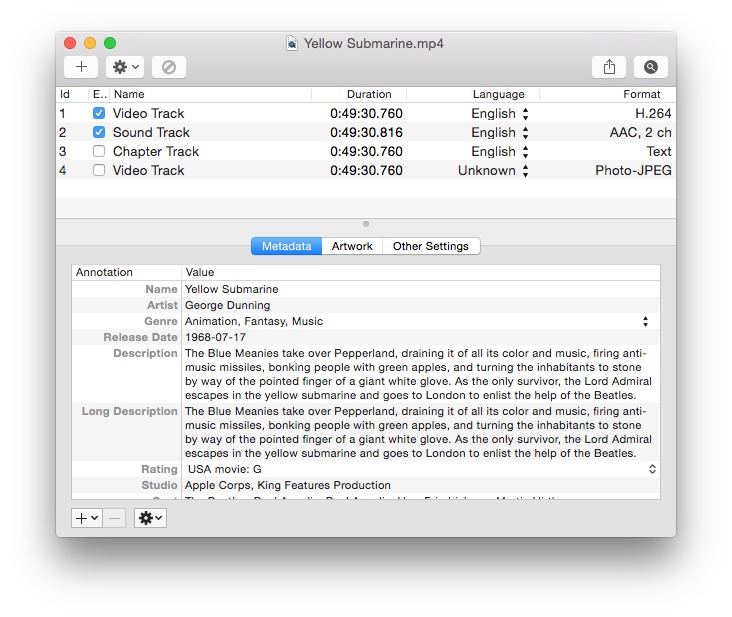Click the Genre annotation label
The image size is (732, 617).
click(x=161, y=321)
